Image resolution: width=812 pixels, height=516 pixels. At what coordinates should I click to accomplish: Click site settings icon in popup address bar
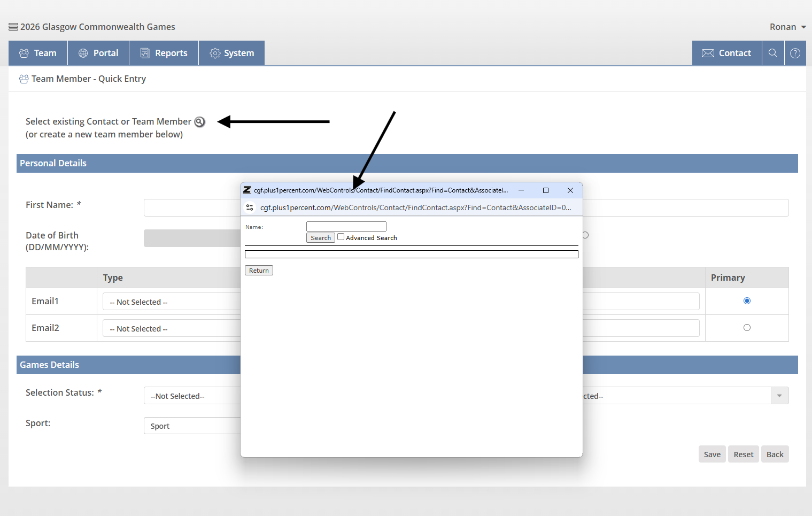click(250, 207)
